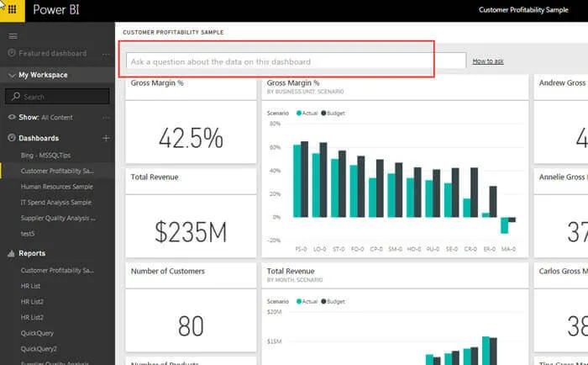Open the test5 dashboard
The height and width of the screenshot is (365, 588).
click(x=28, y=234)
